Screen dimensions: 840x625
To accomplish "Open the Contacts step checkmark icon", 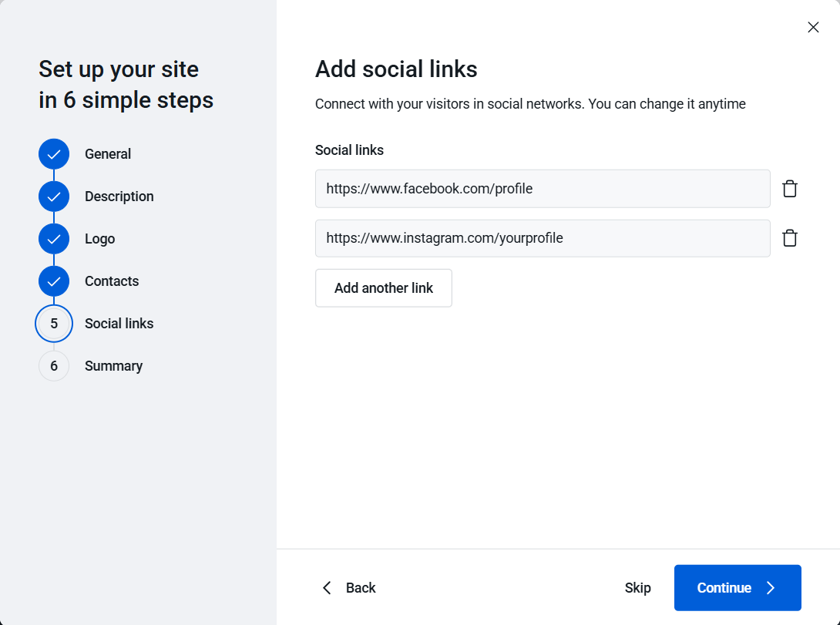I will [54, 281].
